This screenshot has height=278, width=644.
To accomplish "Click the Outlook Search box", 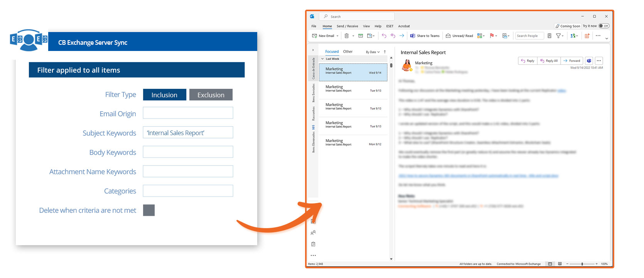I will pos(357,17).
